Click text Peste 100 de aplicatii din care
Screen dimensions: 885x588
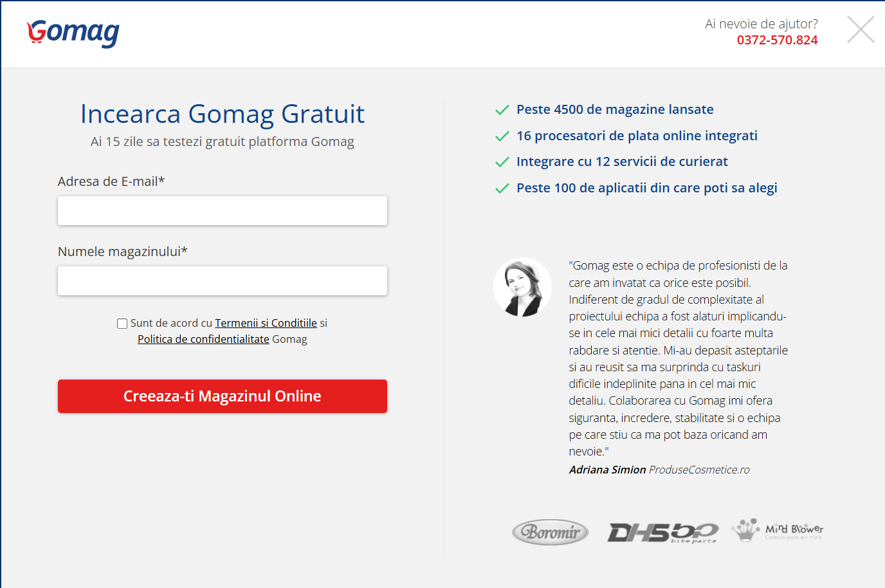(x=647, y=188)
